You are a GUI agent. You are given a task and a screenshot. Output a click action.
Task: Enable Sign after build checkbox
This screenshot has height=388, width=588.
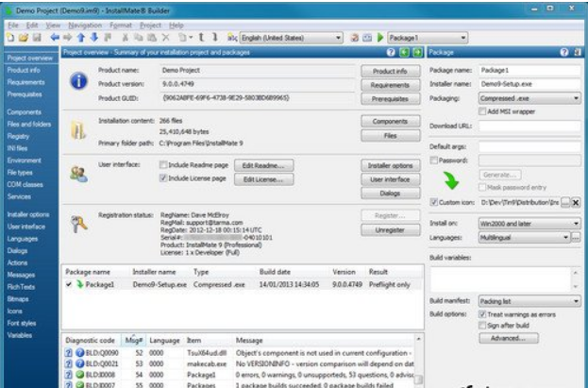pos(482,326)
